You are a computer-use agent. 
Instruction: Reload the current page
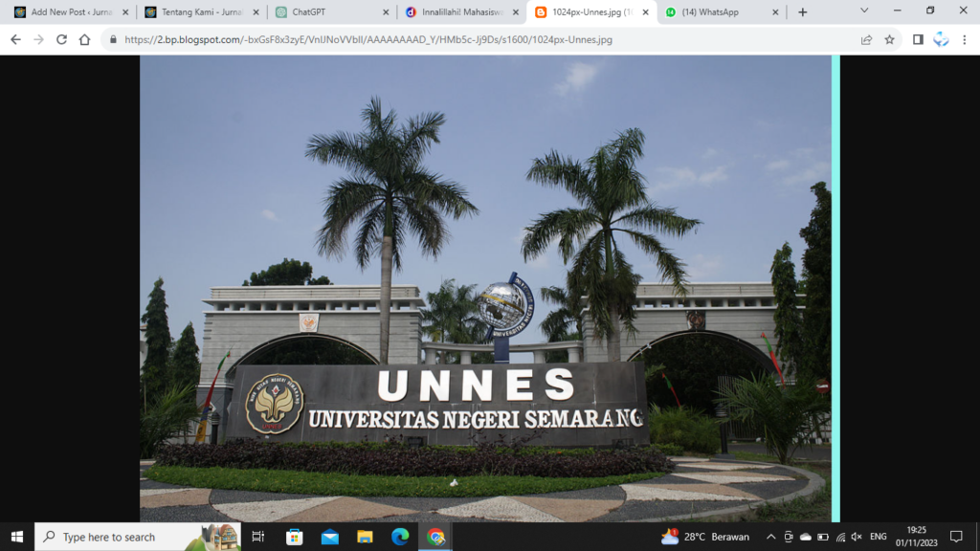click(x=61, y=39)
